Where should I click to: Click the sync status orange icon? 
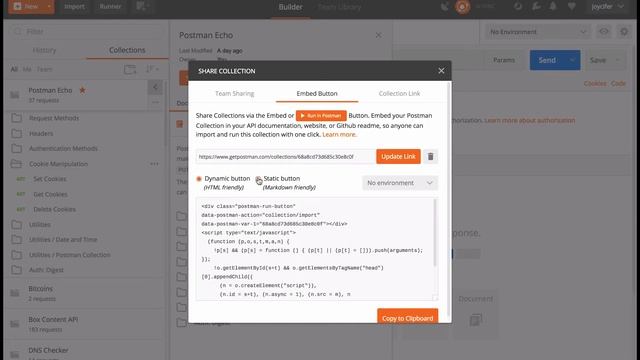(x=462, y=7)
